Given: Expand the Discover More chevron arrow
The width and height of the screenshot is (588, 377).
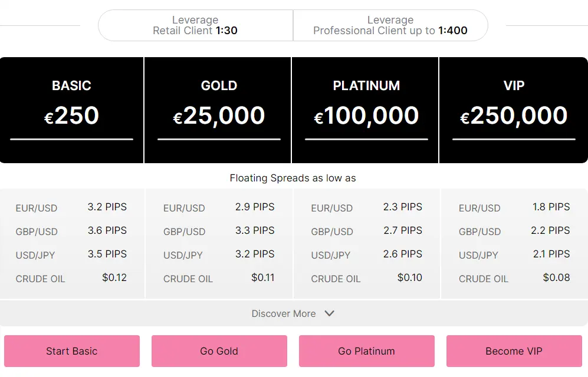Looking at the screenshot, I should click(330, 313).
